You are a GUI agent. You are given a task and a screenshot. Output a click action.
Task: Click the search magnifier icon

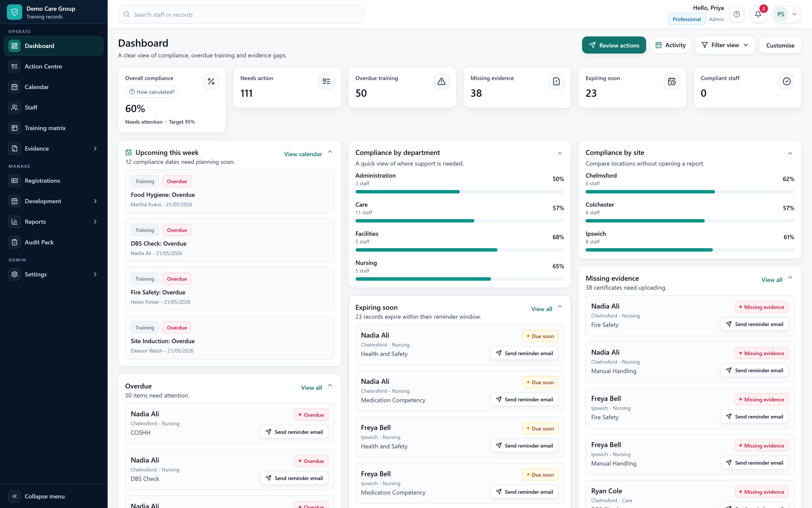click(x=127, y=14)
